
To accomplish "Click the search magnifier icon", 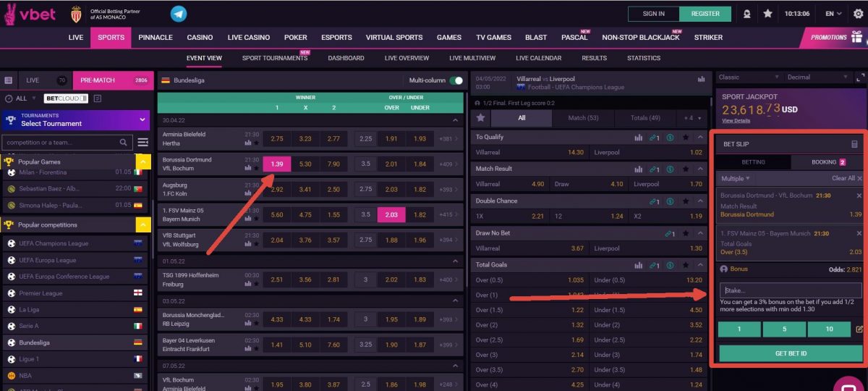I will (x=124, y=143).
